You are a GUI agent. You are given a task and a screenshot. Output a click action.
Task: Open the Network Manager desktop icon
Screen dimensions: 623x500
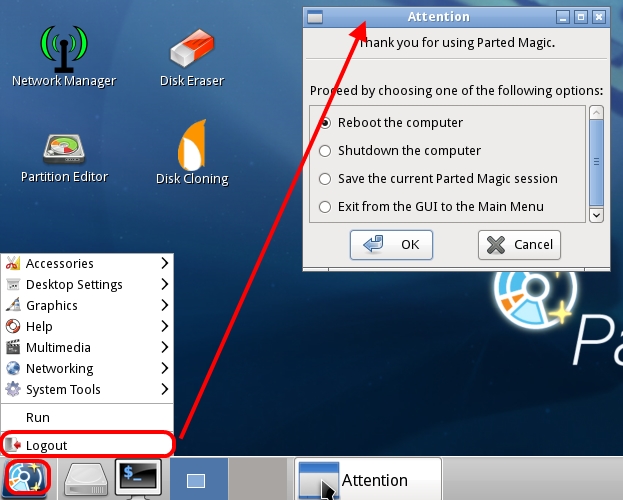64,56
